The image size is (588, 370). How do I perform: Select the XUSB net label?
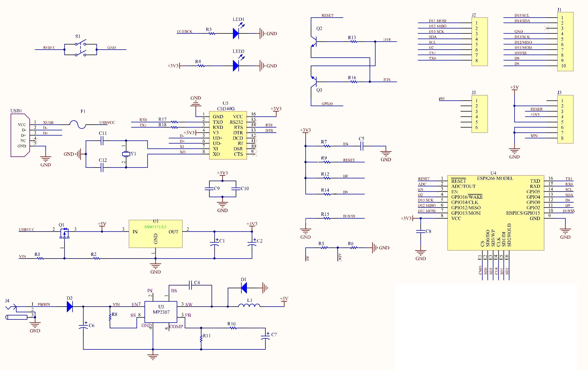pos(48,122)
